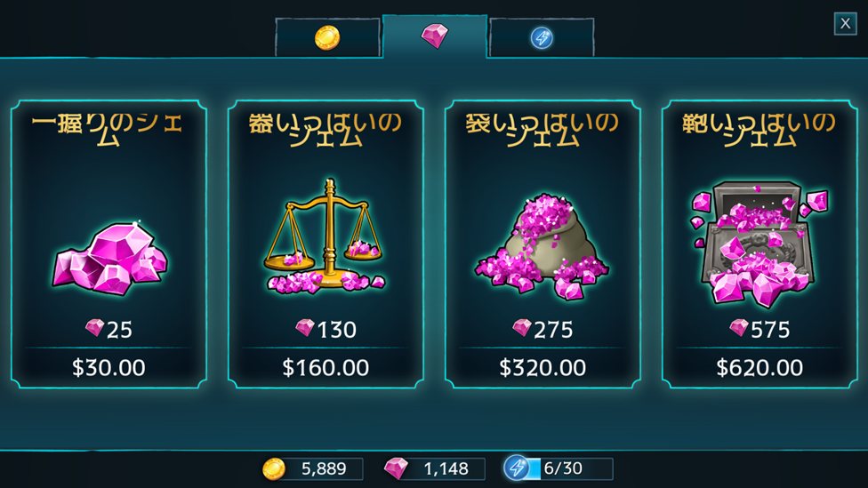Tap the energy bolt icon beside 6/30
Image resolution: width=868 pixels, height=488 pixels.
(517, 468)
